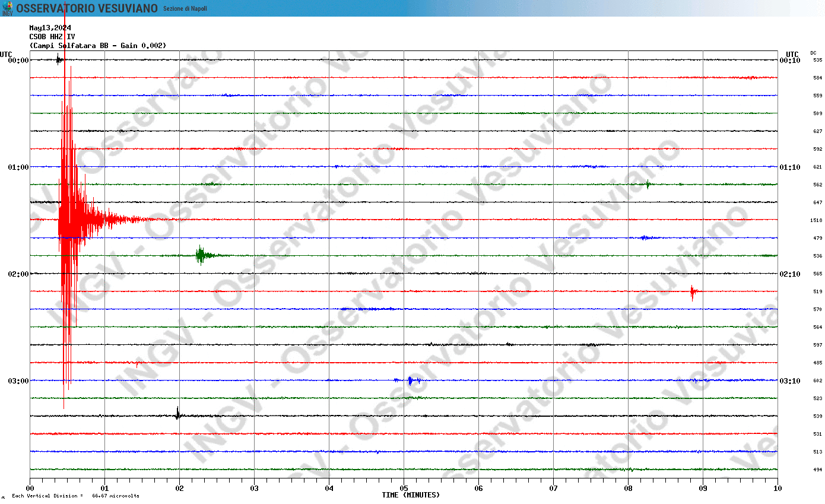Click the DC value 584

(818, 78)
